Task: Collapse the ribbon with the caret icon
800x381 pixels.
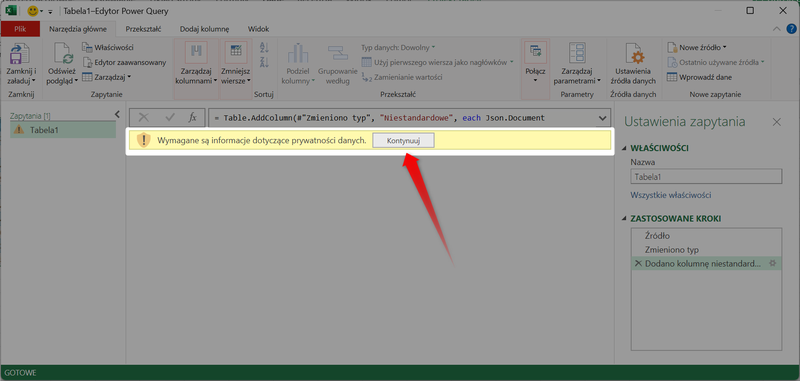Action: pyautogui.click(x=777, y=30)
